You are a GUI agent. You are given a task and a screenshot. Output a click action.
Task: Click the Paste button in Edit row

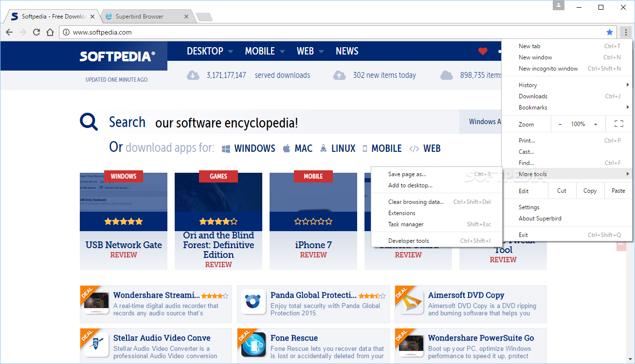(618, 190)
